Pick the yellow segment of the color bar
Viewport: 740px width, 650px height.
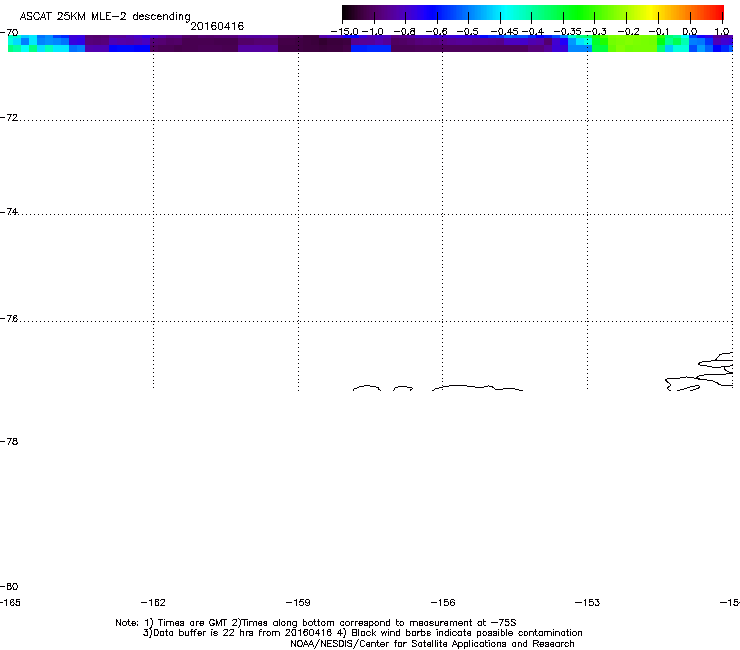point(652,12)
